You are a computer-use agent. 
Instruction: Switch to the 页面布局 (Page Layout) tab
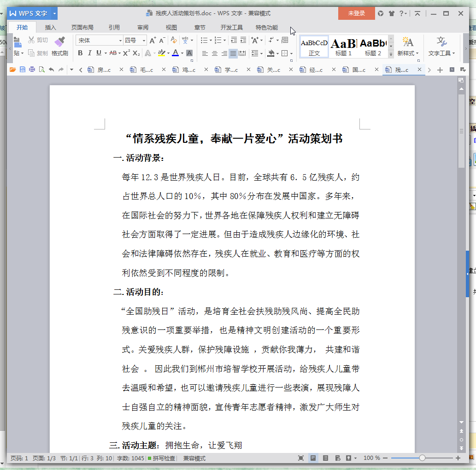click(x=82, y=28)
